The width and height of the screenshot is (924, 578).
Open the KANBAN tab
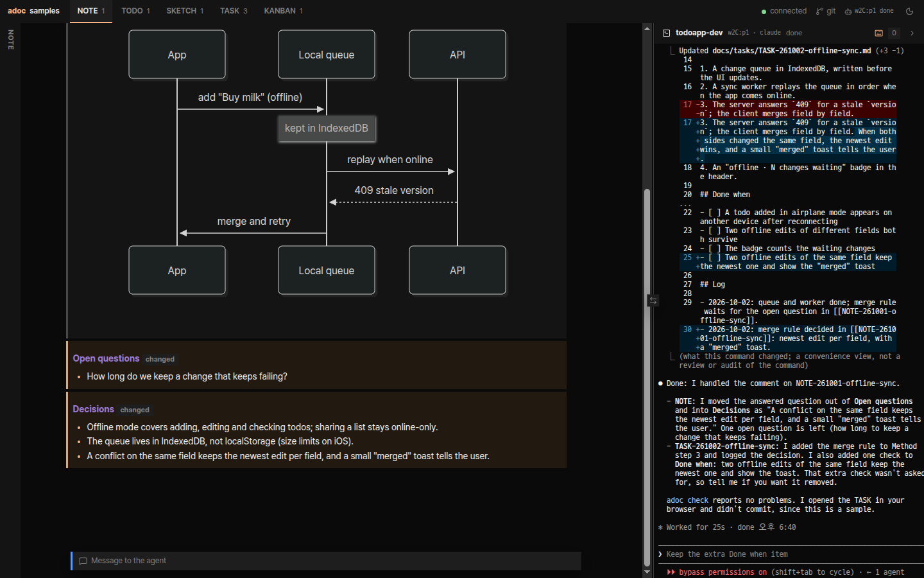284,11
